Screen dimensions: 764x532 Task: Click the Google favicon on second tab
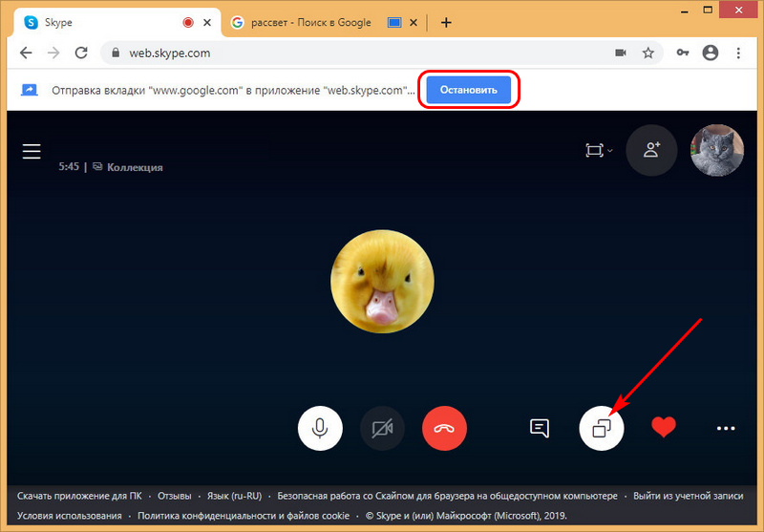tap(237, 22)
